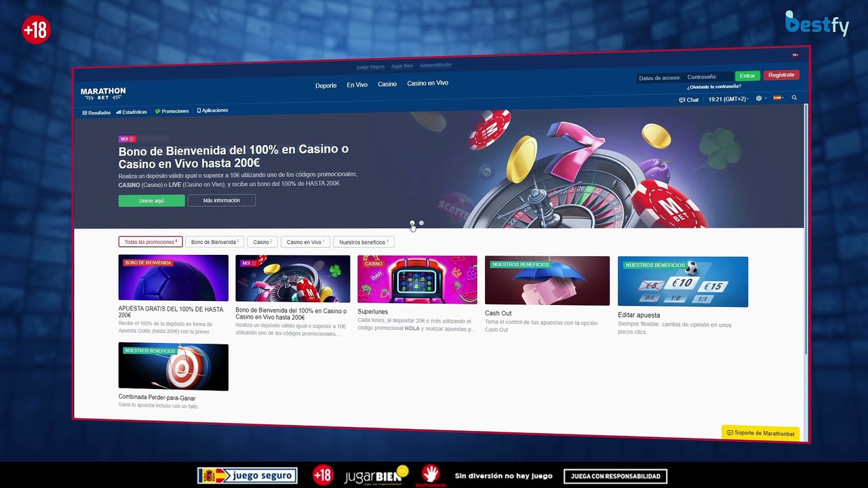
Task: Click the Editar apuesta promotion title
Action: click(639, 315)
